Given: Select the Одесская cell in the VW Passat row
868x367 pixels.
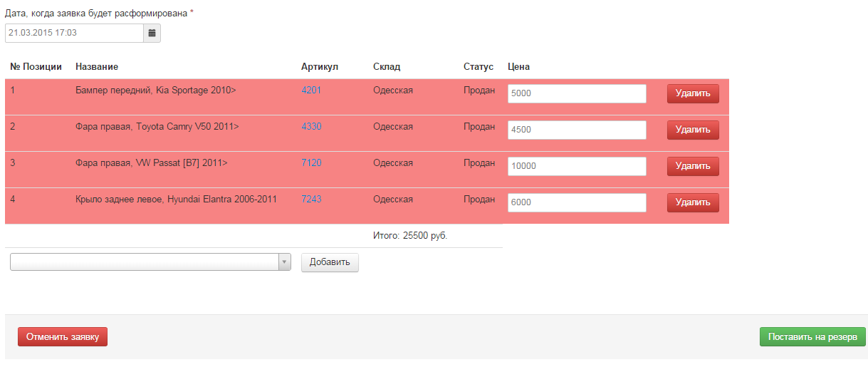Looking at the screenshot, I should pos(393,163).
